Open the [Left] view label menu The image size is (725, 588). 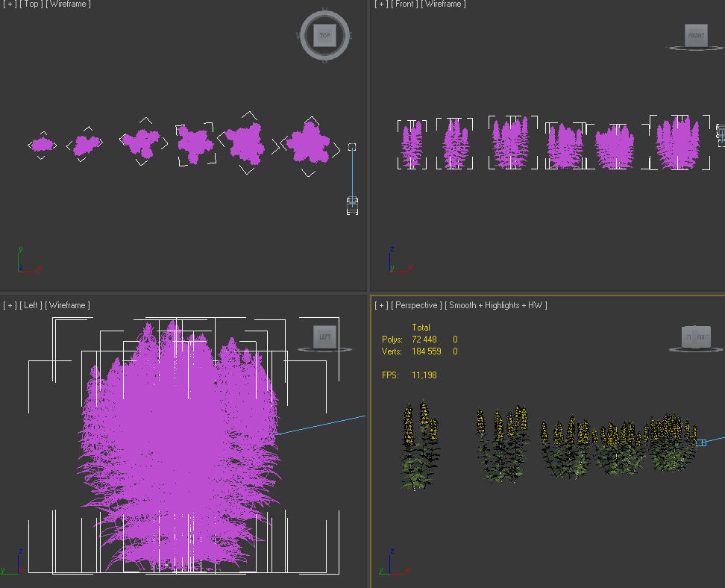pyautogui.click(x=31, y=305)
